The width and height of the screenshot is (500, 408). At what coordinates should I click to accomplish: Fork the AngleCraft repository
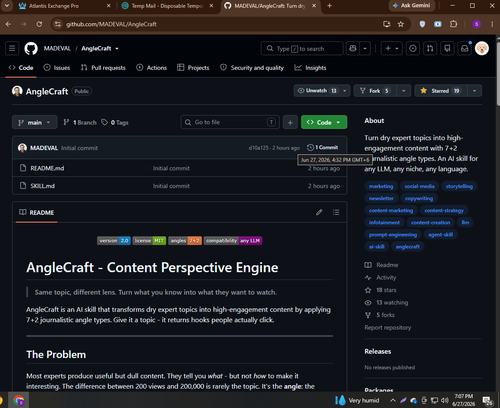point(376,91)
